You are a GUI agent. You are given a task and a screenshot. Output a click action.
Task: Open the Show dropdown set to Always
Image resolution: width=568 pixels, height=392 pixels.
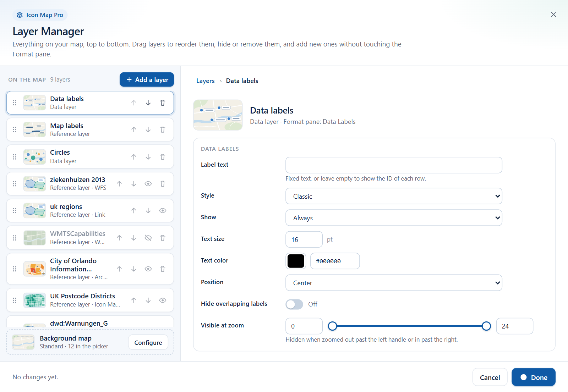tap(394, 218)
